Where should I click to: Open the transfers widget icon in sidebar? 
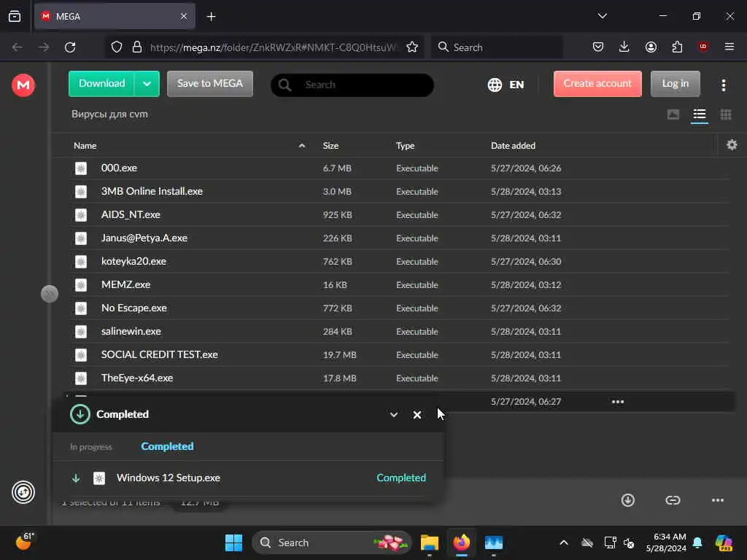pos(23,492)
